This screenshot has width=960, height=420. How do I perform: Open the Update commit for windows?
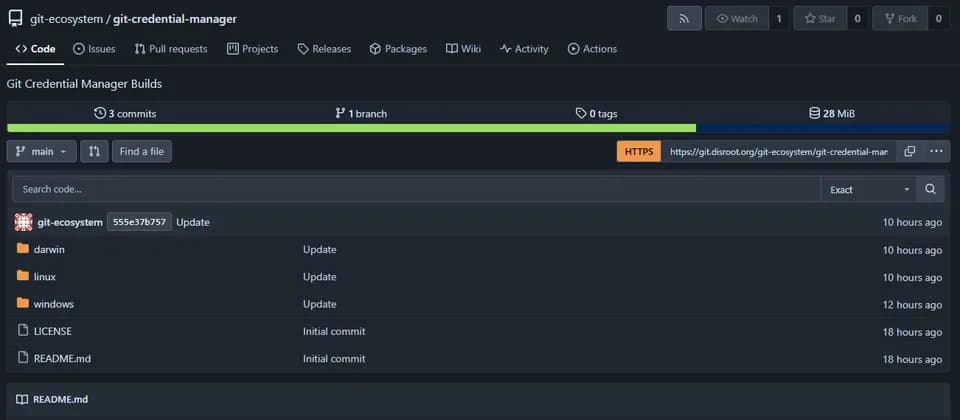tap(320, 304)
